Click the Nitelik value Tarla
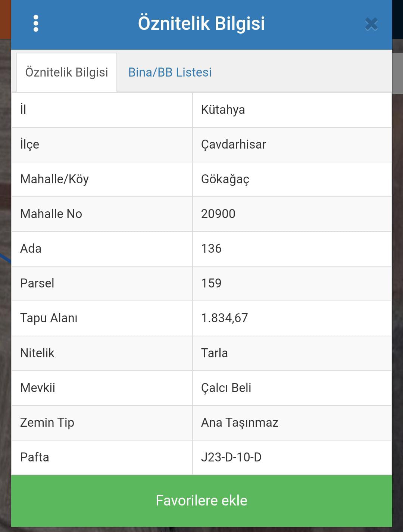Image resolution: width=403 pixels, height=532 pixels. [214, 353]
